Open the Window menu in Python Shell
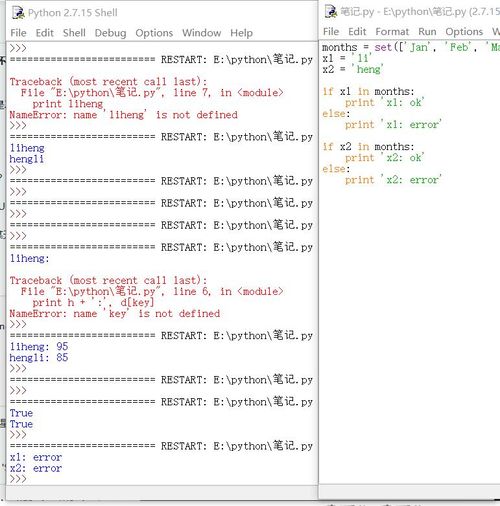500x506 pixels. click(x=202, y=33)
